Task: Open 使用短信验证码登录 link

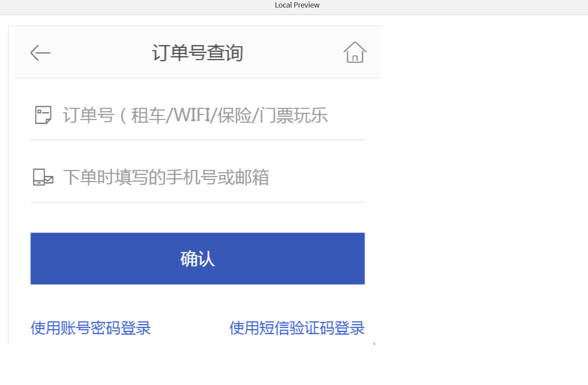Action: [297, 328]
